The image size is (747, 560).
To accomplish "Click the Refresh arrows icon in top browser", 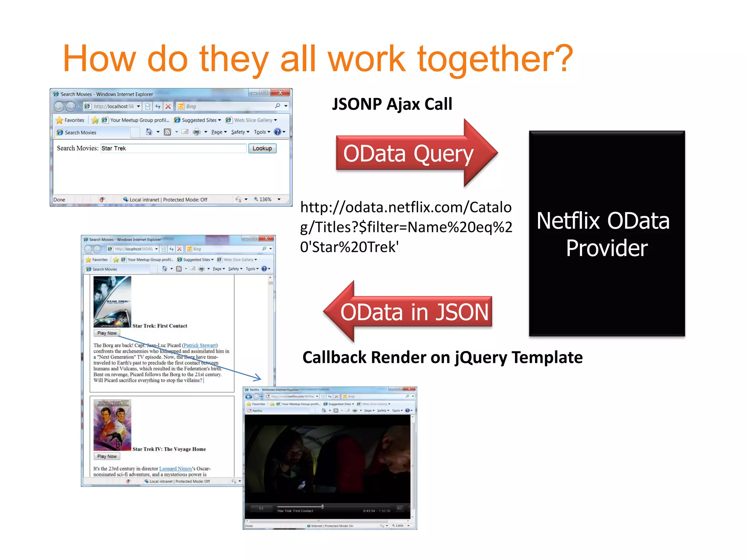I will pyautogui.click(x=158, y=106).
